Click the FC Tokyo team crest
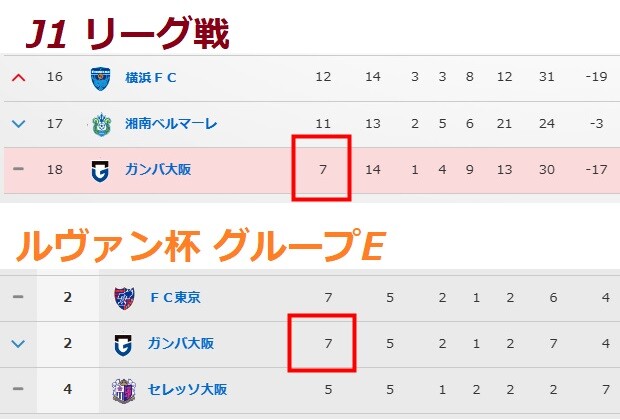 tap(125, 299)
